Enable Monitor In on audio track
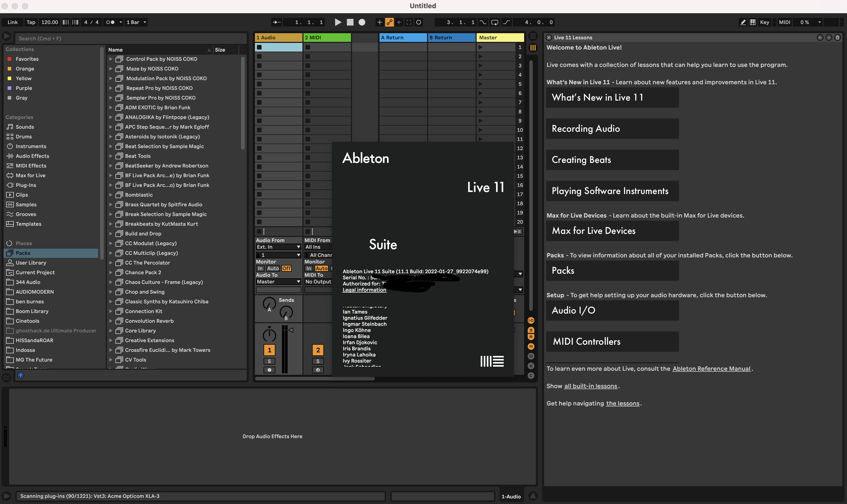Screen dimensions: 847x504 pos(260,268)
